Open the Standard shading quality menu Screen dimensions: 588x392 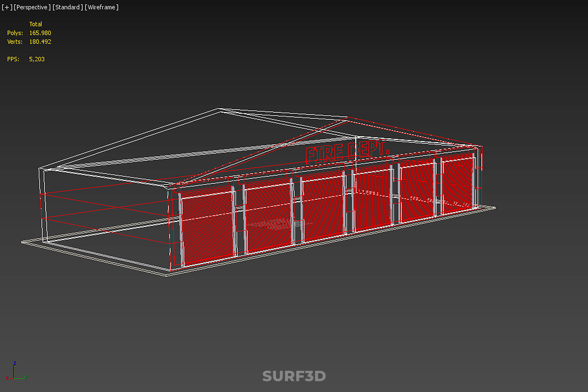pos(67,7)
